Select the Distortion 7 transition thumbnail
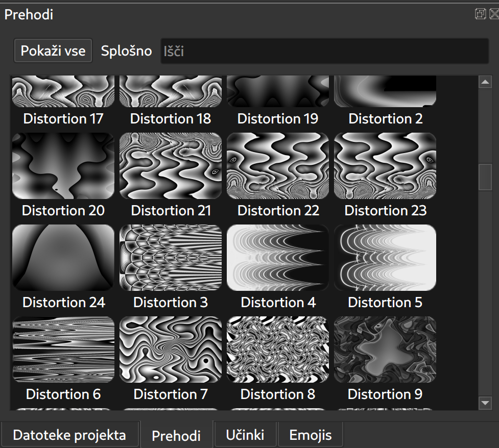Screen dimensions: 499x448 [x=171, y=350]
